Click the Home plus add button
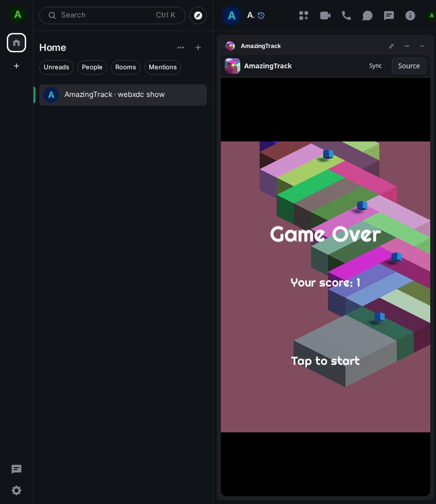436x504 pixels. 198,47
